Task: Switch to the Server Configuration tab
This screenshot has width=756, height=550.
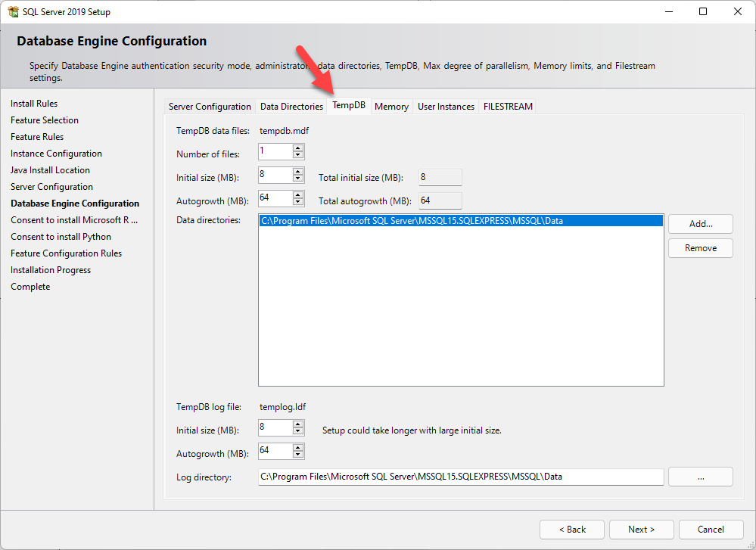Action: 210,107
